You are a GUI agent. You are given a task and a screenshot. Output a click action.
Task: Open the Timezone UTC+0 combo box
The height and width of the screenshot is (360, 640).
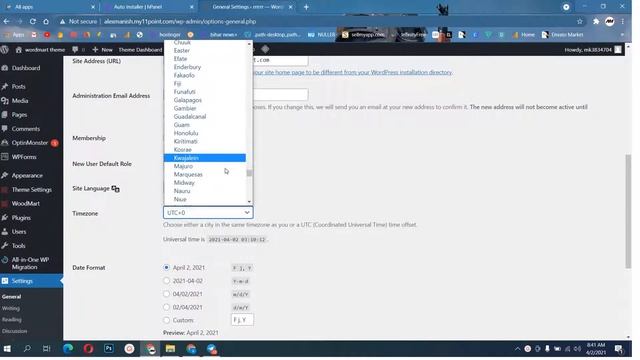click(208, 213)
